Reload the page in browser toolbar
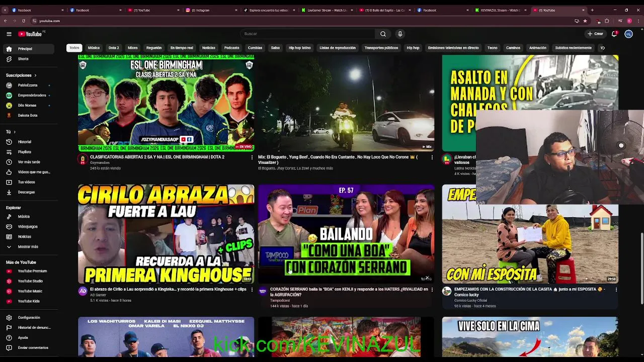Screen dimensions: 644x362 pyautogui.click(x=23, y=21)
